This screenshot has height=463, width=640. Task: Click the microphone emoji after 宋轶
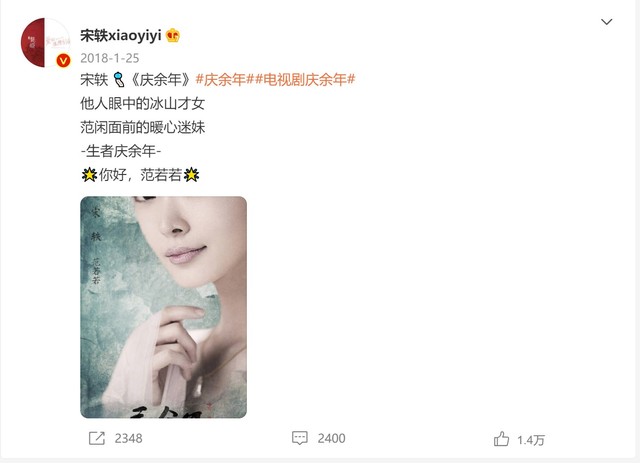coord(119,80)
